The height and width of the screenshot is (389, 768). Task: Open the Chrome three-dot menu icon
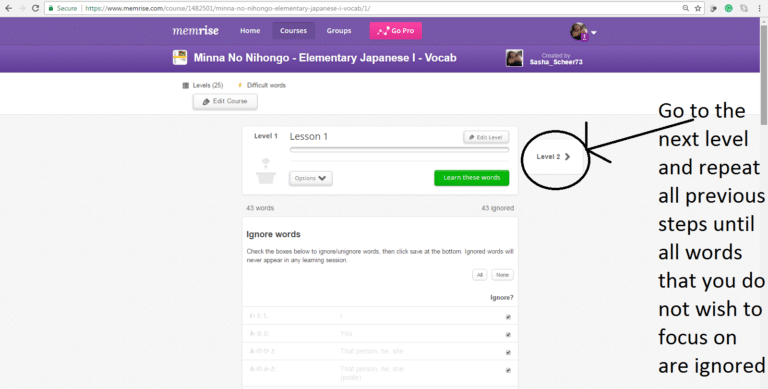pos(759,8)
